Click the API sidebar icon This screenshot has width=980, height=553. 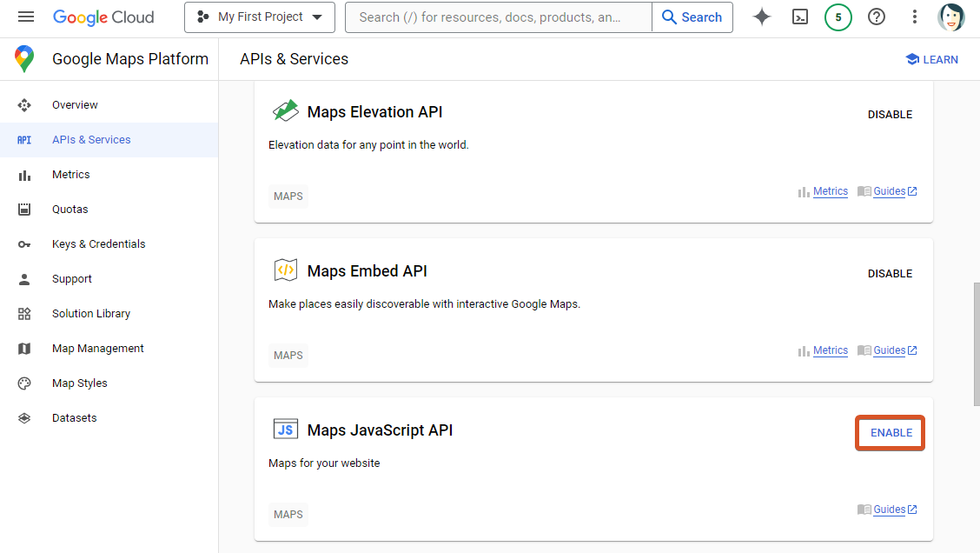pyautogui.click(x=24, y=140)
